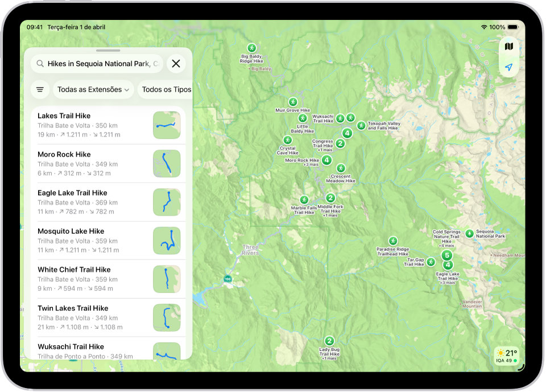Viewport: 546px width, 392px height.
Task: Open the Todas as Extensões dropdown
Action: [93, 89]
